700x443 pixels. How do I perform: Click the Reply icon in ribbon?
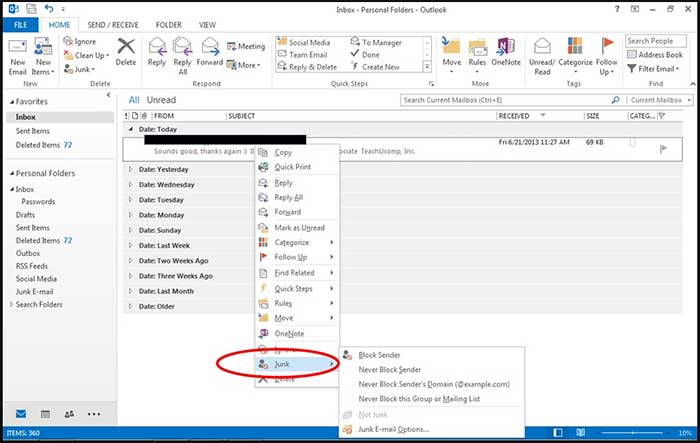[157, 46]
